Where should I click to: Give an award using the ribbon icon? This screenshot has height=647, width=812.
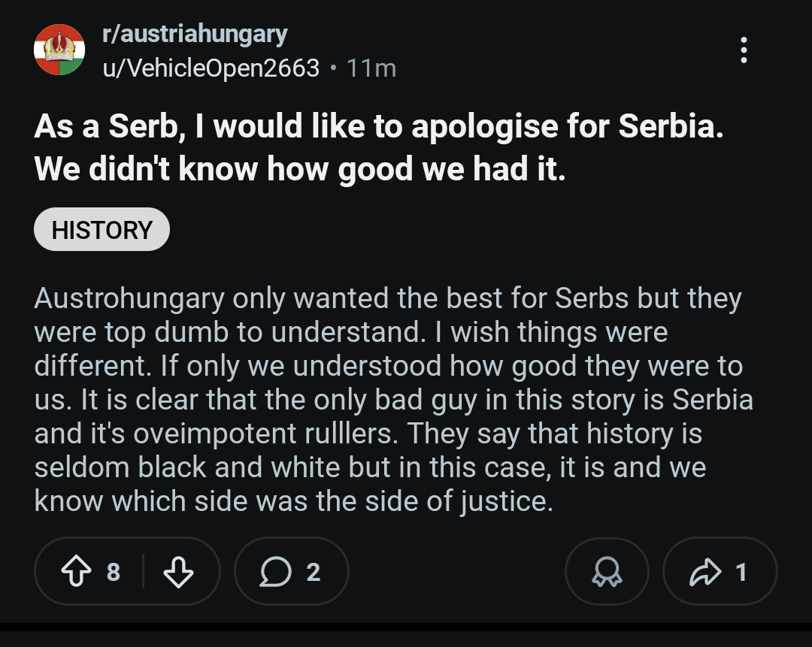(607, 573)
